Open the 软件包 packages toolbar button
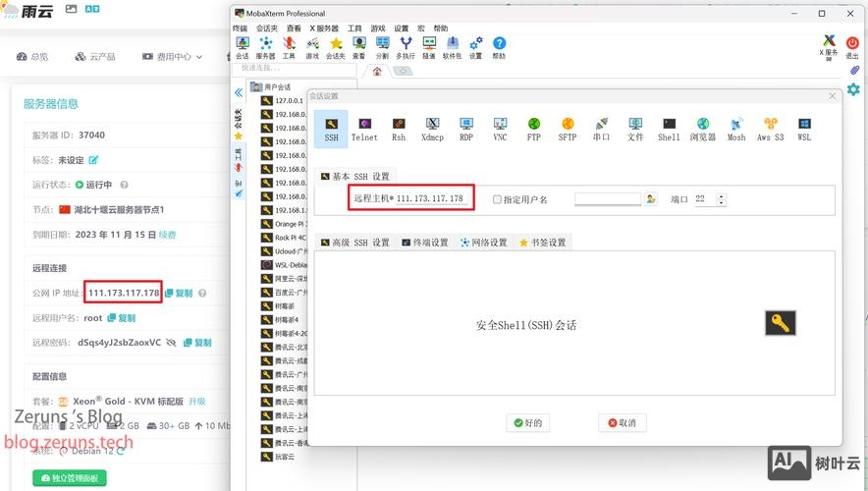 pos(453,47)
